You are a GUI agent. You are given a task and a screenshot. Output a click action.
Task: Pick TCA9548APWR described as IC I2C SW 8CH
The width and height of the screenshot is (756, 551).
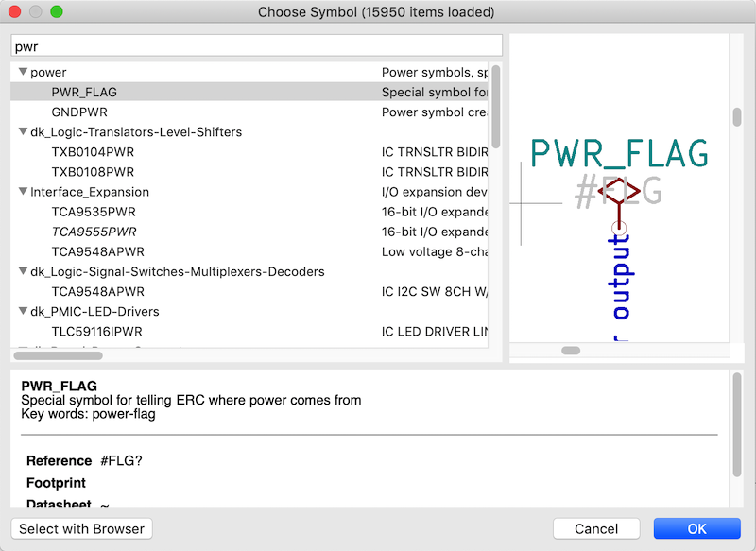click(98, 292)
